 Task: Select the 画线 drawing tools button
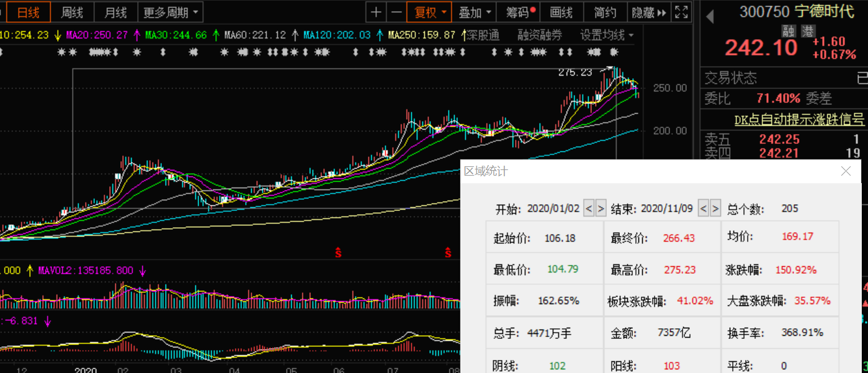(562, 12)
